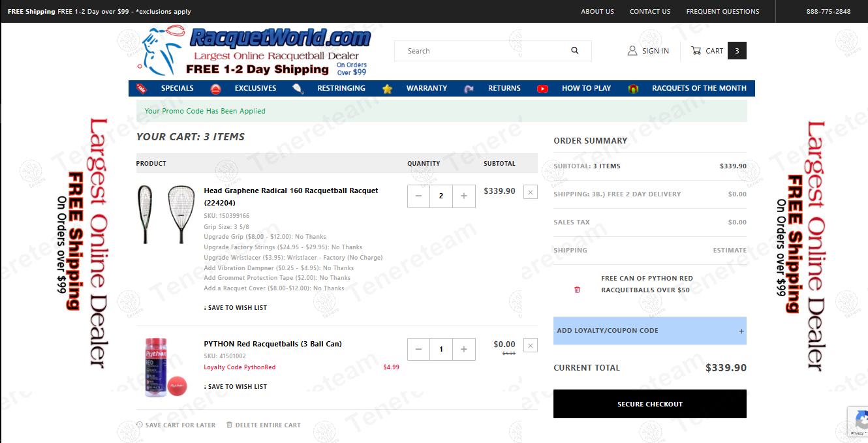
Task: Open the Specials menu
Action: pos(177,88)
